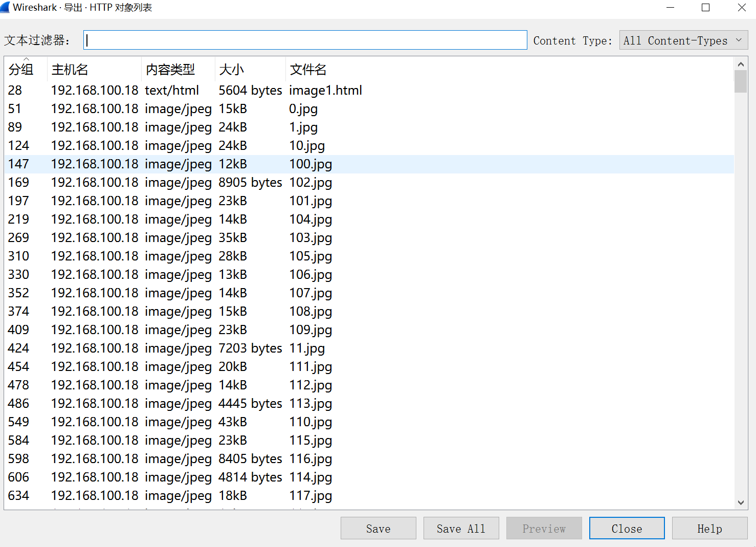Click packet number 634

click(18, 495)
